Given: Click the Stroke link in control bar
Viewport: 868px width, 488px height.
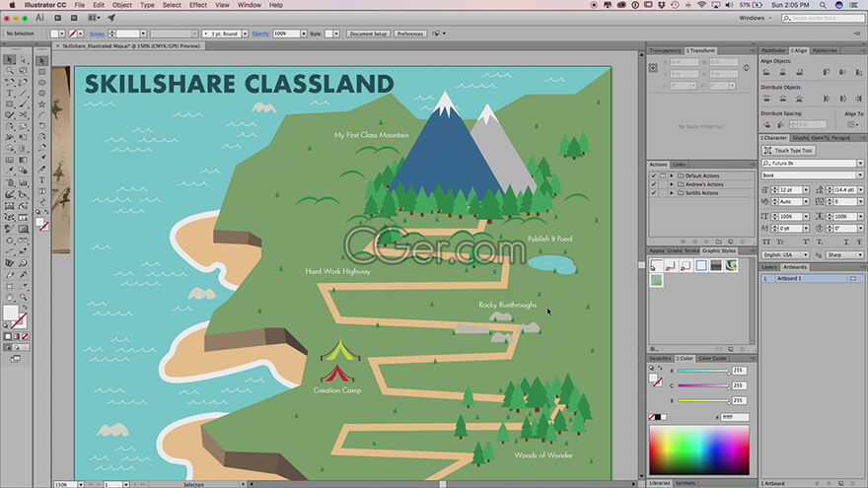Looking at the screenshot, I should pos(97,34).
